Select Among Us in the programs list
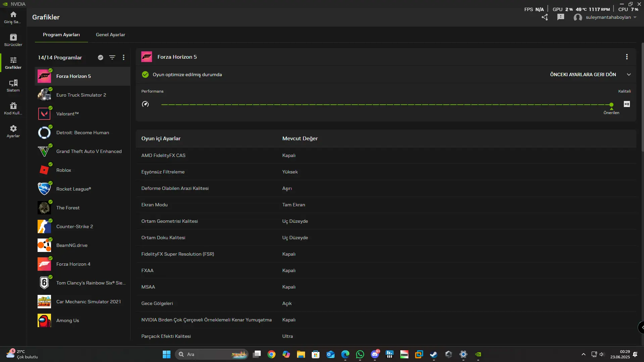644x362 pixels. point(83,320)
